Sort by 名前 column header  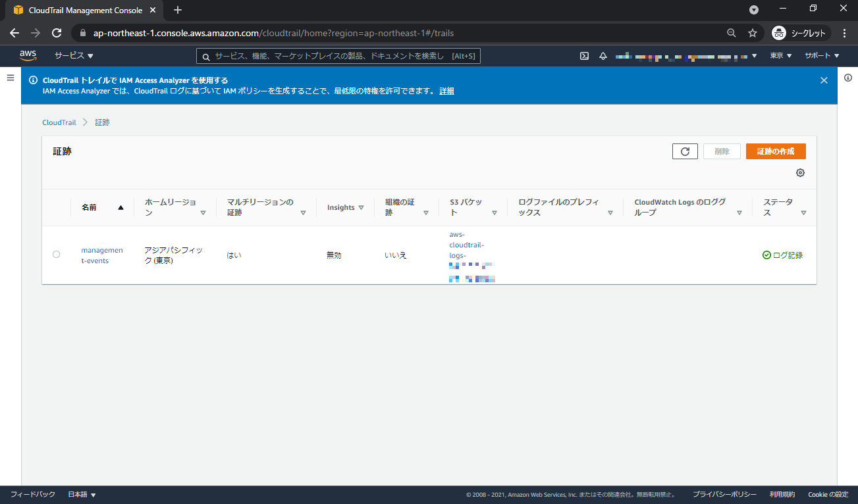tap(102, 207)
